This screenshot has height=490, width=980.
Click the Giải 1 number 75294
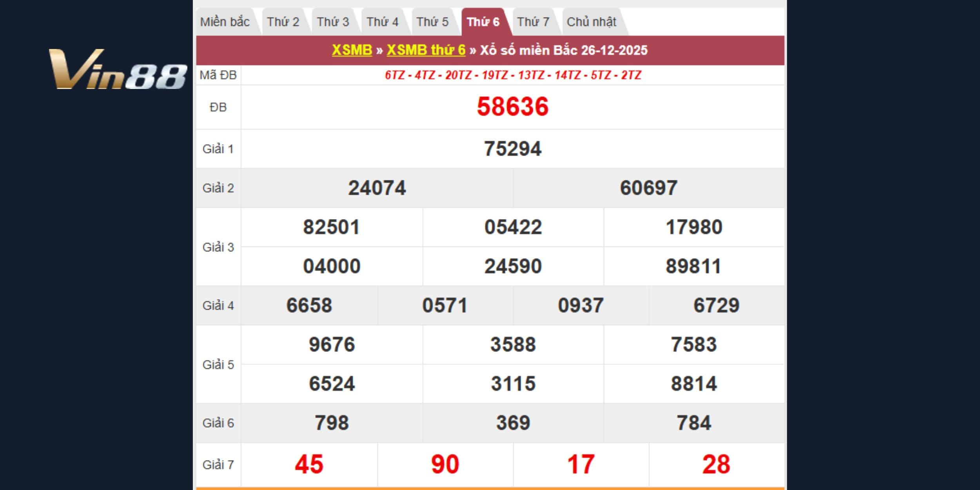(x=512, y=149)
